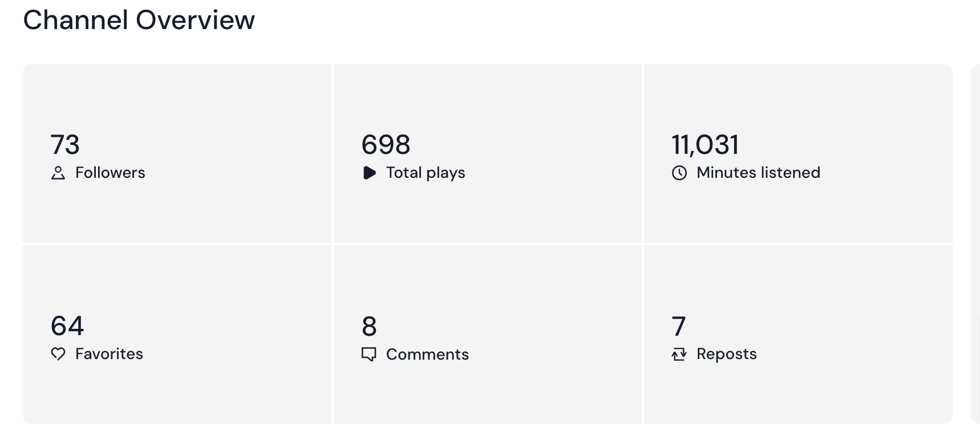Select the Total plays label
980x448 pixels.
tap(426, 173)
